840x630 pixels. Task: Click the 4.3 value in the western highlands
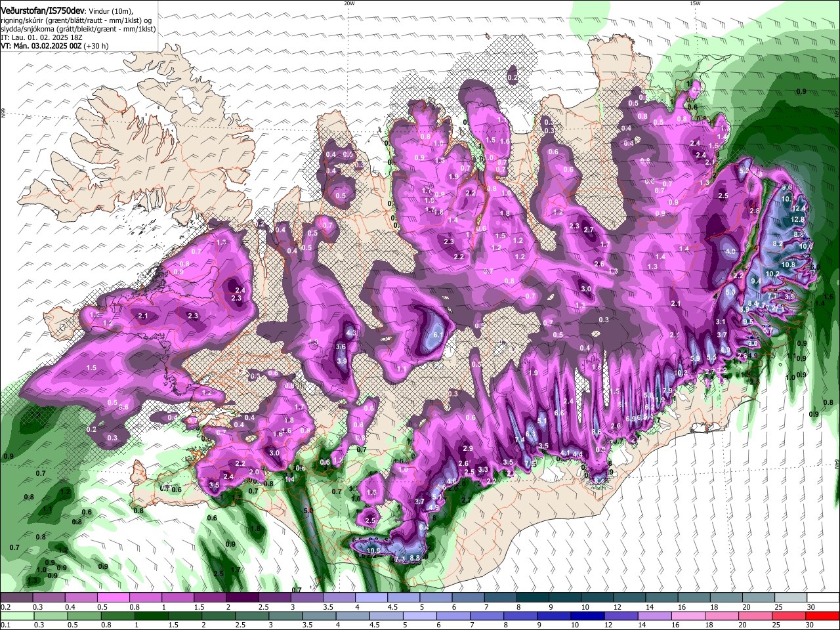pos(350,333)
